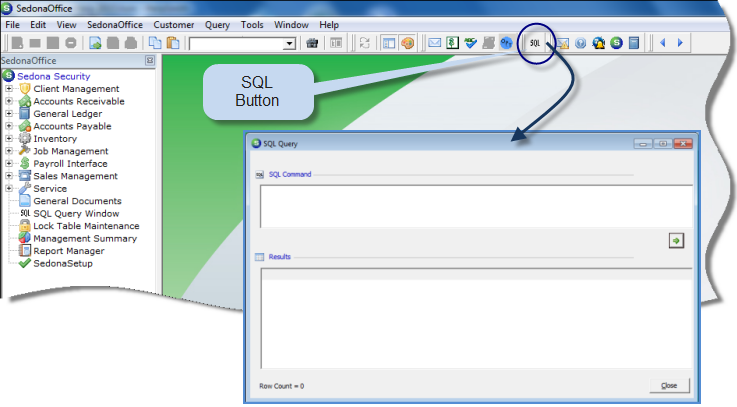The width and height of the screenshot is (737, 407).
Task: Expand the Accounts Receivable tree node
Action: 9,101
